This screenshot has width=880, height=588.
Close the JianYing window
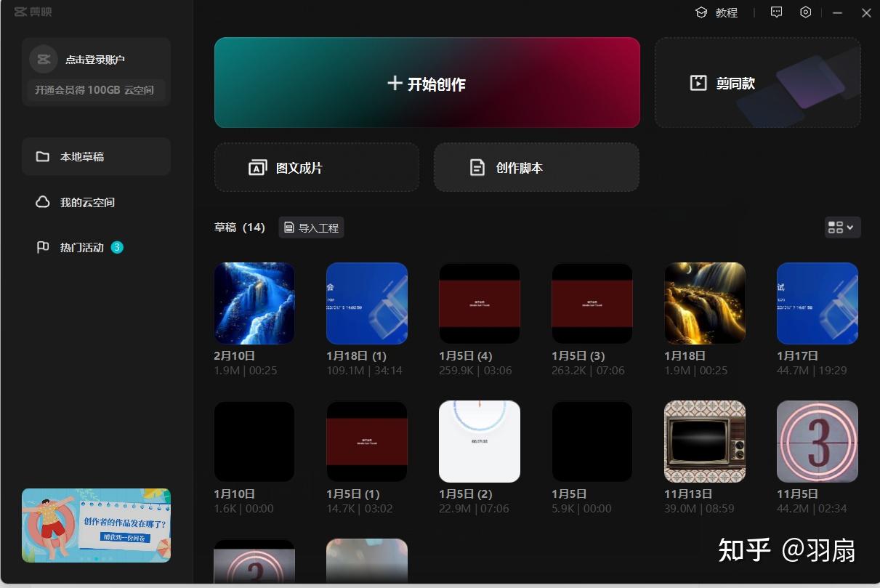click(866, 12)
